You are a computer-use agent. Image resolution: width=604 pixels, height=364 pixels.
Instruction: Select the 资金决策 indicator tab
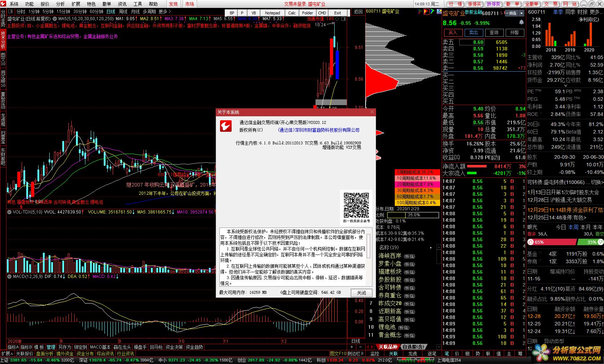174,347
